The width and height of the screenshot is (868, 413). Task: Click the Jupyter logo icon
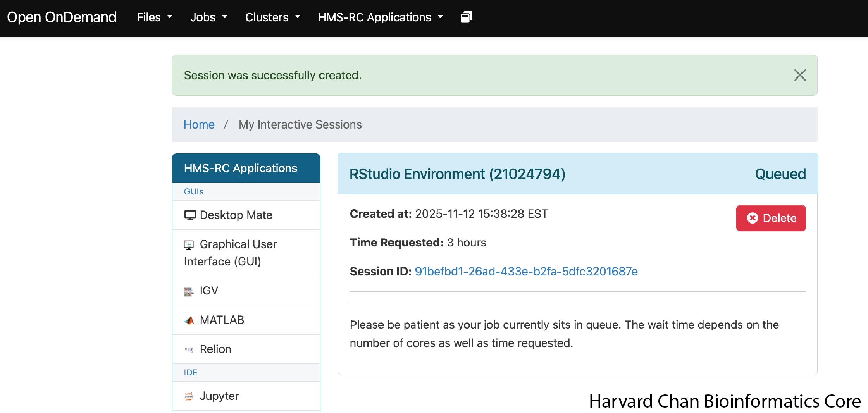click(x=189, y=396)
